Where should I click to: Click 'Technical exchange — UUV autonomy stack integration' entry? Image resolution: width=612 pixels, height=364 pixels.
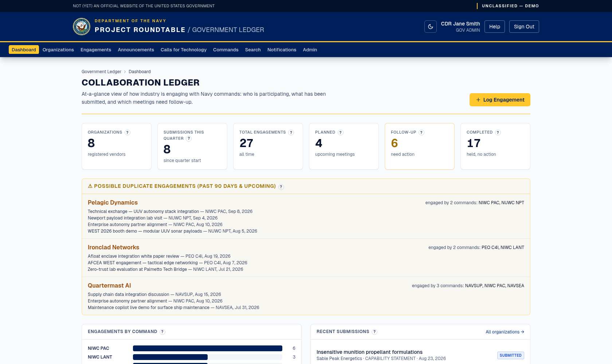[170, 211]
